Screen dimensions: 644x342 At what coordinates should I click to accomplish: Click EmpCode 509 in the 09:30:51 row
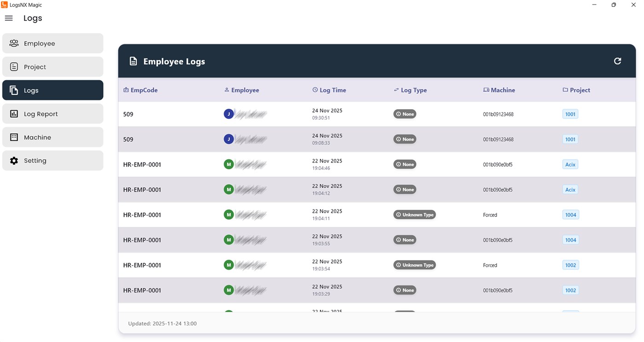(128, 114)
